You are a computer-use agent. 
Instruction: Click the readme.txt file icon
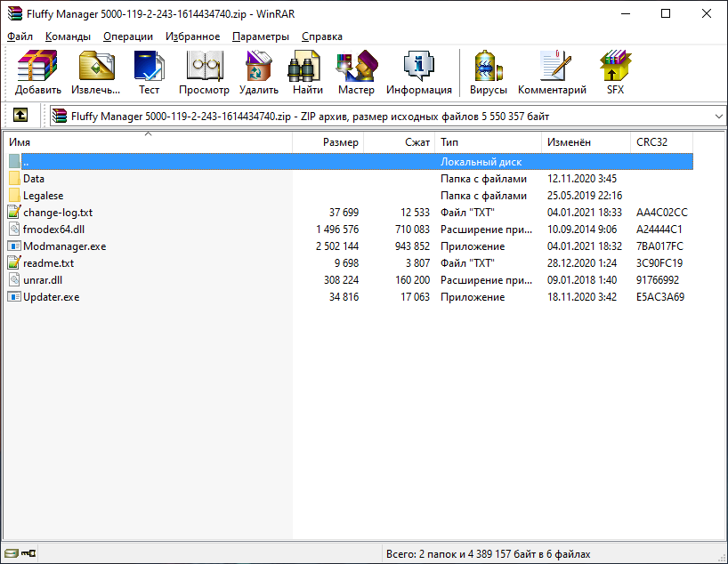click(x=14, y=262)
